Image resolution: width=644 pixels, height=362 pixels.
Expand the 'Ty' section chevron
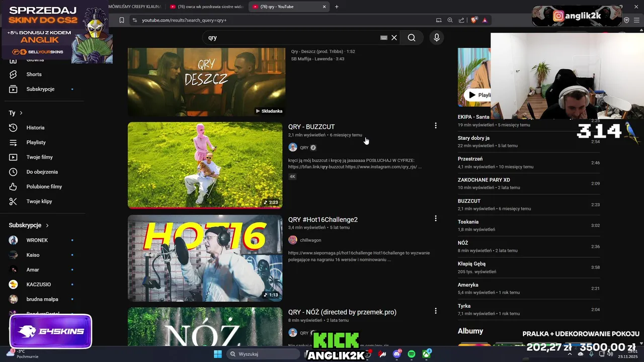click(x=21, y=113)
